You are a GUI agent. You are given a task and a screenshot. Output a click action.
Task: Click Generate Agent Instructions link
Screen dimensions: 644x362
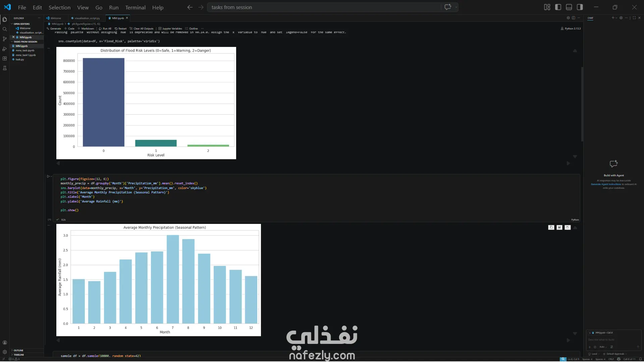(606, 184)
